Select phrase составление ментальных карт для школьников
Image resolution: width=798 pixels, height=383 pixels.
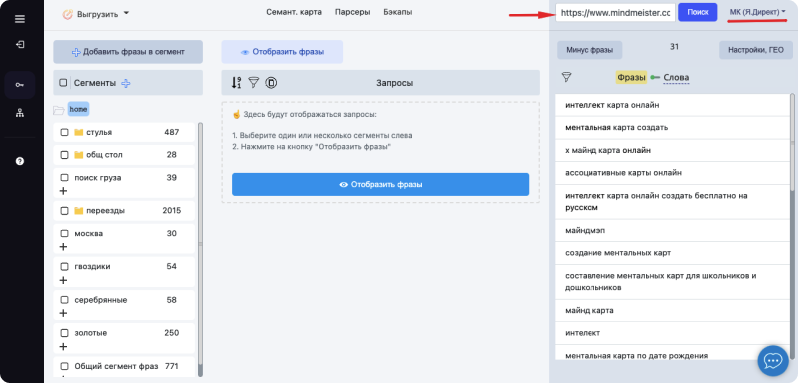point(672,282)
